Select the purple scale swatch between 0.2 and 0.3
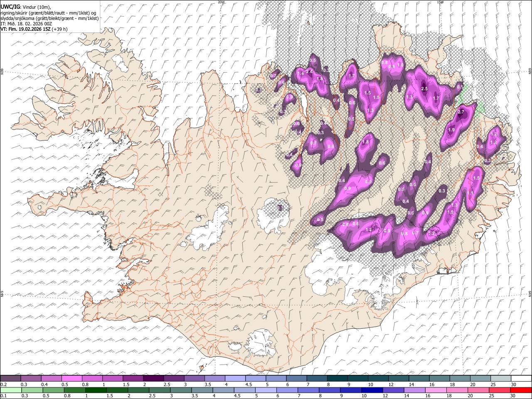The width and height of the screenshot is (532, 399). [x=10, y=379]
